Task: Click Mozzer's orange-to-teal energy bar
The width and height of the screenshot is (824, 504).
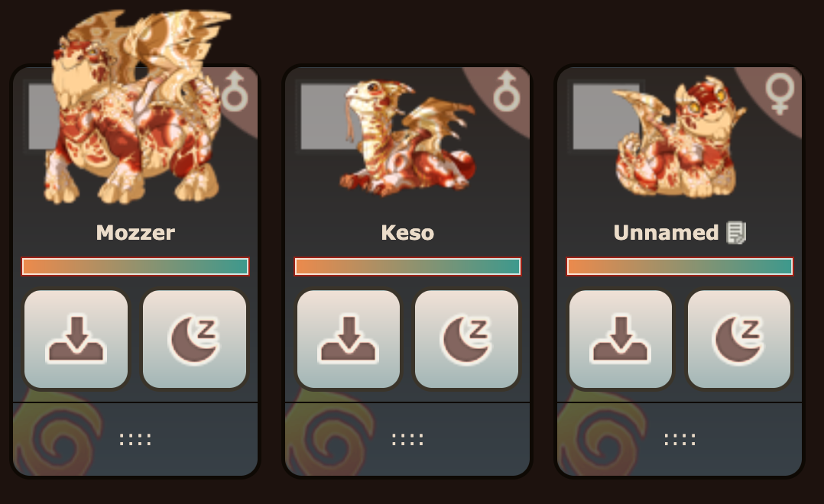Action: (x=135, y=267)
